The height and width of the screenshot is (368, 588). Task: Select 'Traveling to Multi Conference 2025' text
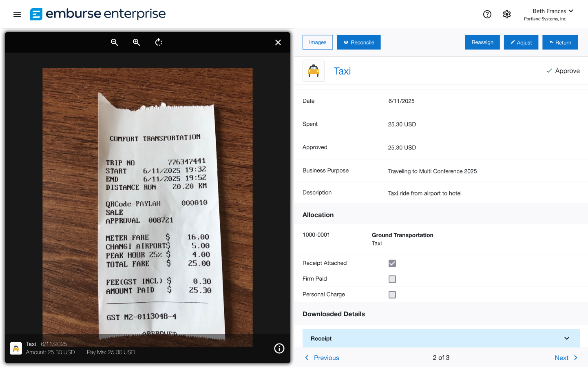[432, 171]
